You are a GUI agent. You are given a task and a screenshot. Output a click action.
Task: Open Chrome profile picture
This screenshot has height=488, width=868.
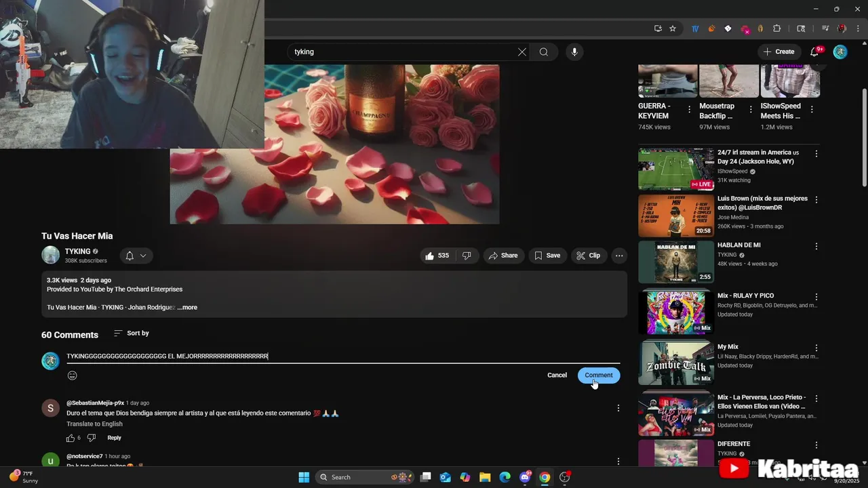(842, 28)
